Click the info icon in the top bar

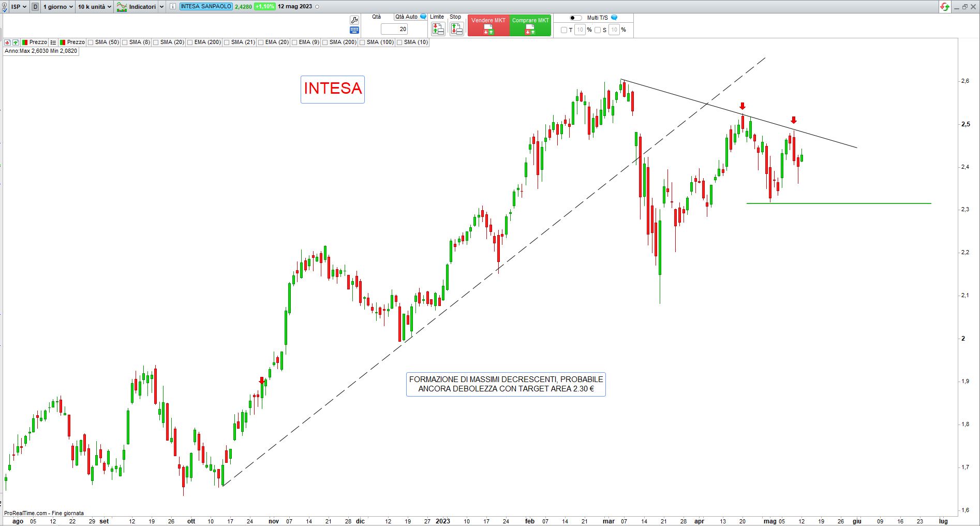(173, 7)
